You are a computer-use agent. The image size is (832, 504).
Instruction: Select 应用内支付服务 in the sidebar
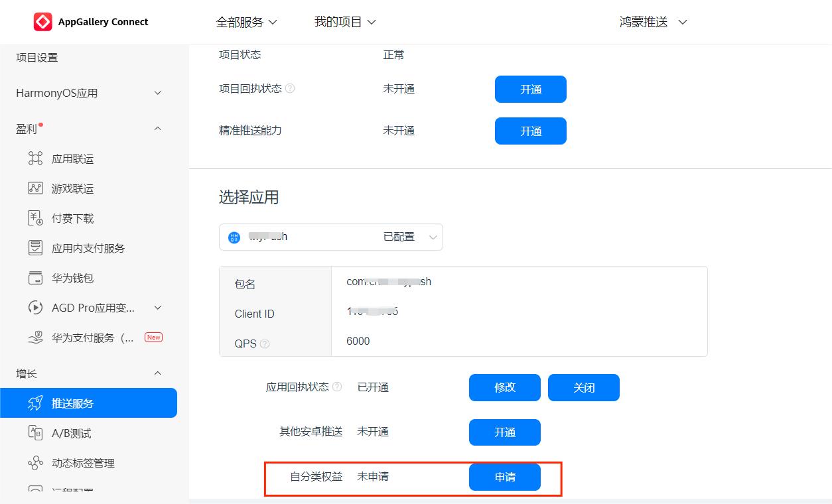[88, 249]
